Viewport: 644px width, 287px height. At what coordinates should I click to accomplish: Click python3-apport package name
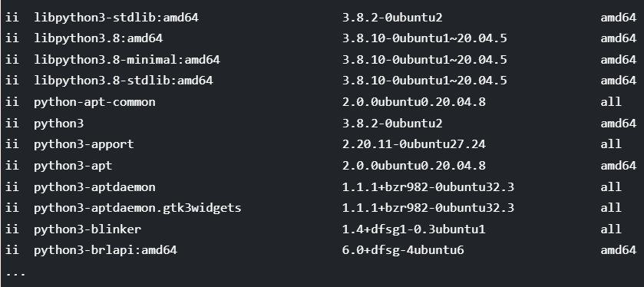[x=84, y=144]
